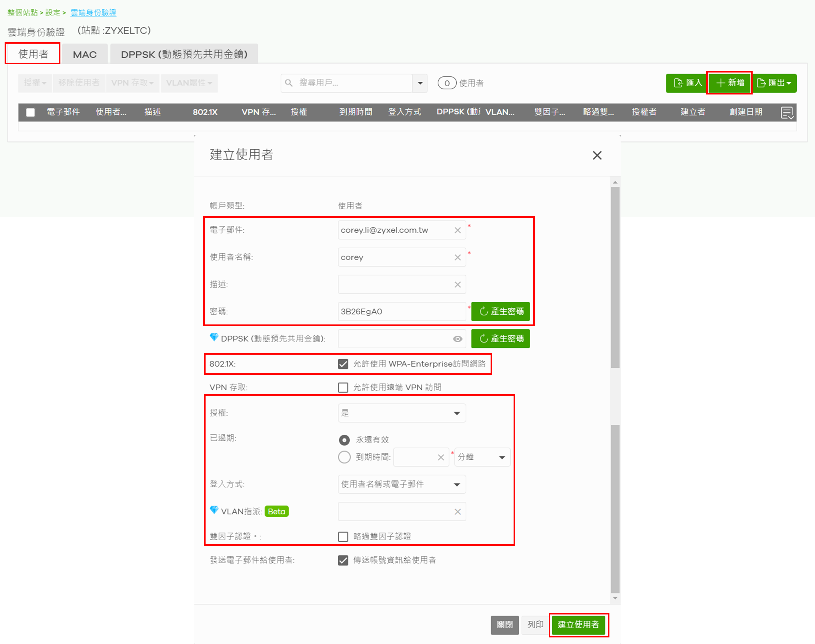Image resolution: width=815 pixels, height=644 pixels.
Task: Click generate password button beside DPPSK field
Action: coord(500,339)
